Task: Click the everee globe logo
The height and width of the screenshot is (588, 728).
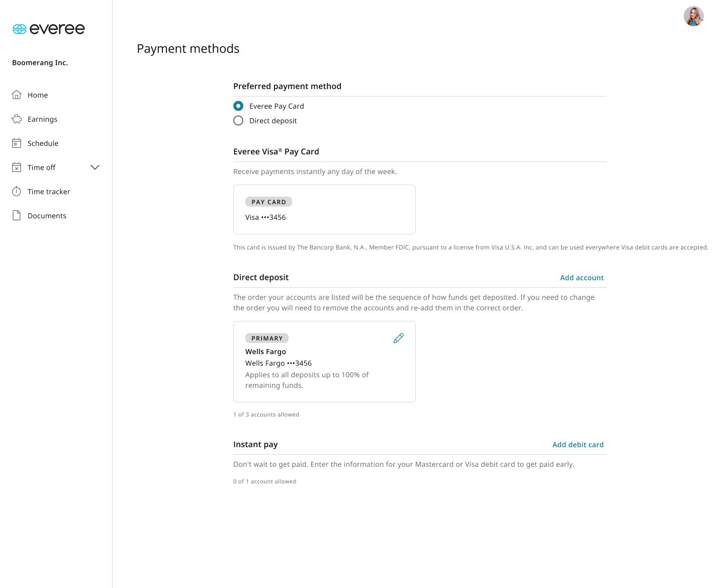Action: 19,29
